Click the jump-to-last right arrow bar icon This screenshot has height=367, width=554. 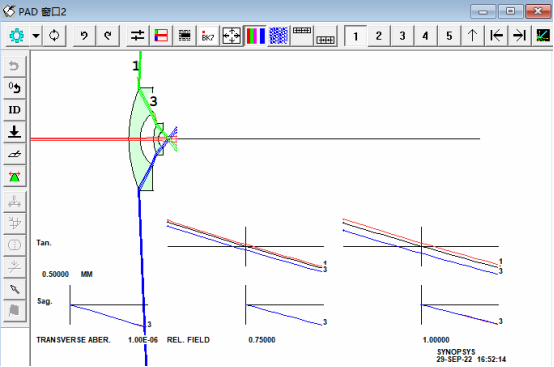tap(520, 36)
